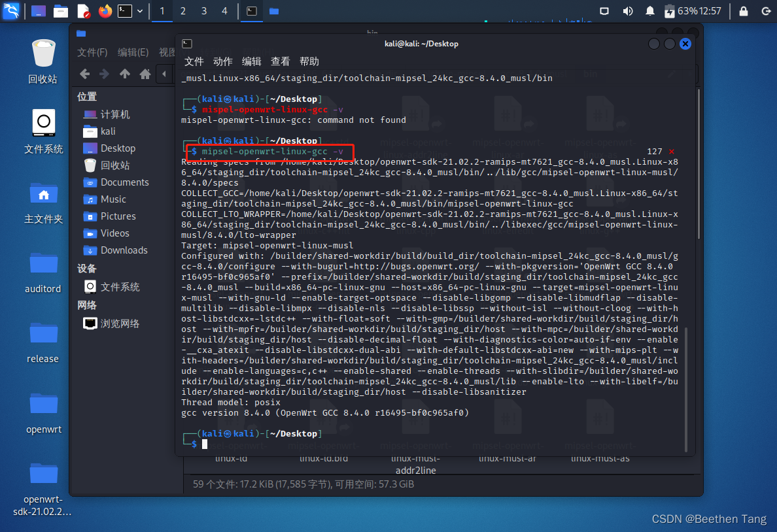
Task: Go to parent folder in file manager
Action: pos(124,75)
